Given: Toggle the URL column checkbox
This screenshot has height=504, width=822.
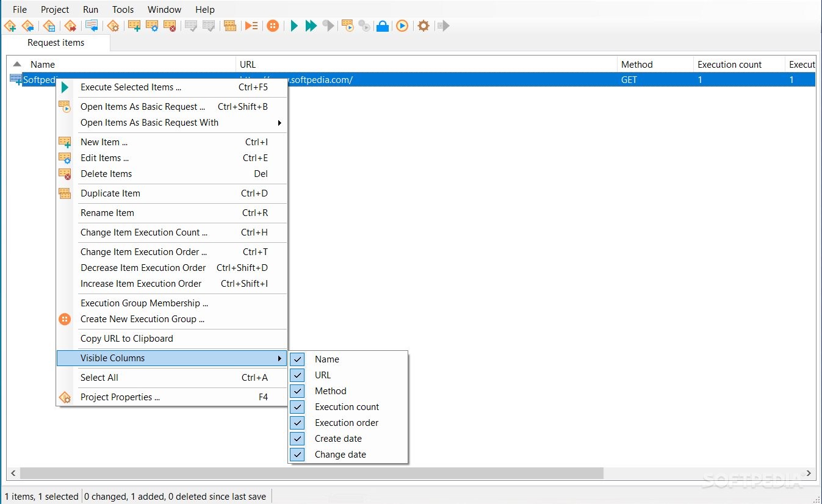Looking at the screenshot, I should click(x=297, y=375).
